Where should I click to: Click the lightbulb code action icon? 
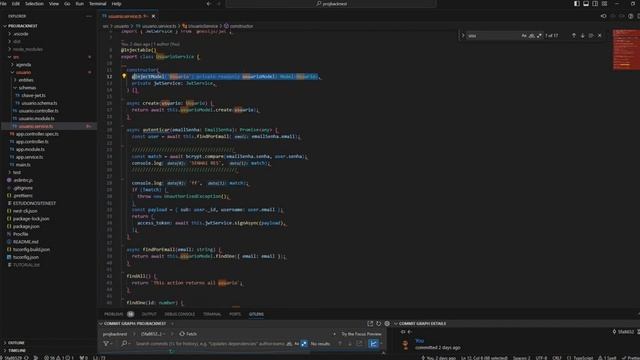point(124,76)
